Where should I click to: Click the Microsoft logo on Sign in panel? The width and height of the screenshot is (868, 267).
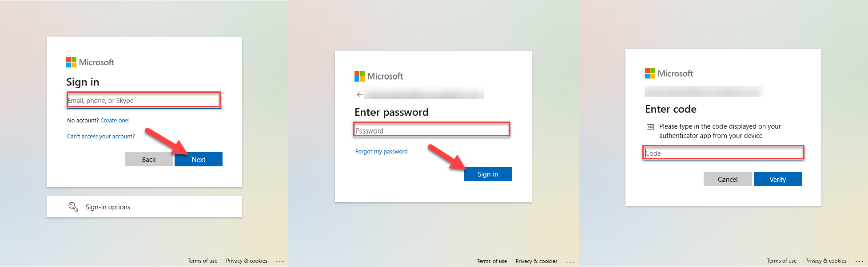(x=90, y=62)
